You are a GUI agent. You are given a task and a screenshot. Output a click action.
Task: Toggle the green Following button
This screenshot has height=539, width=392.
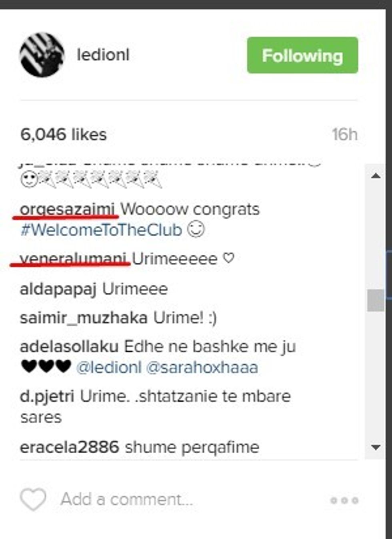tap(302, 55)
